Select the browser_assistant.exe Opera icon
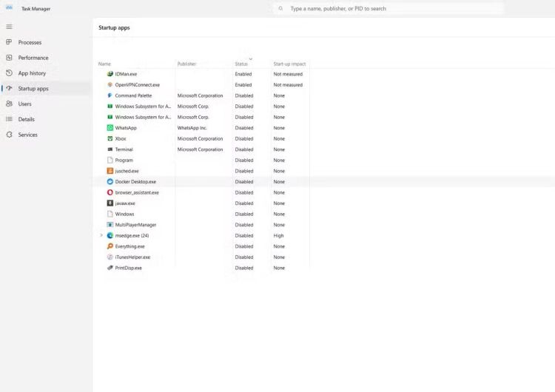555x392 pixels. 110,192
